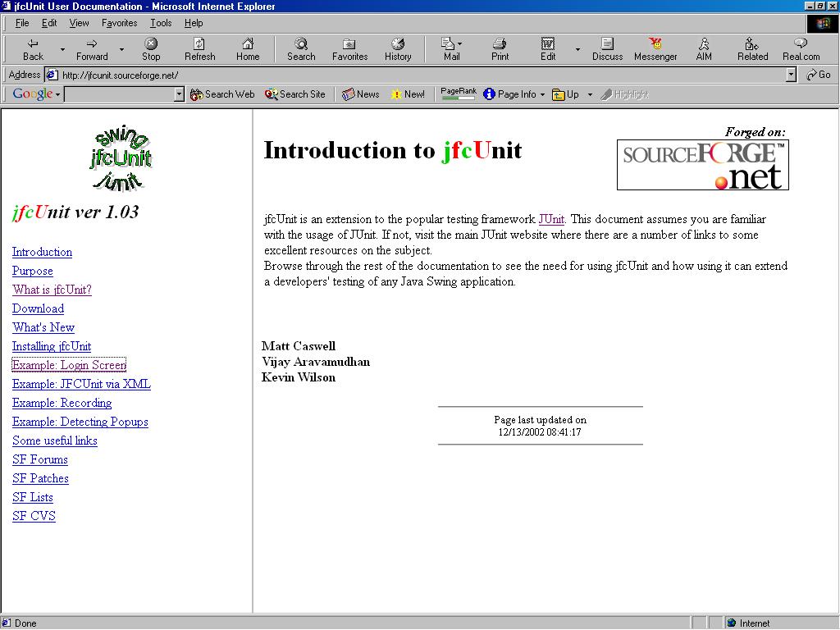
Task: Open Some useful links
Action: point(55,441)
